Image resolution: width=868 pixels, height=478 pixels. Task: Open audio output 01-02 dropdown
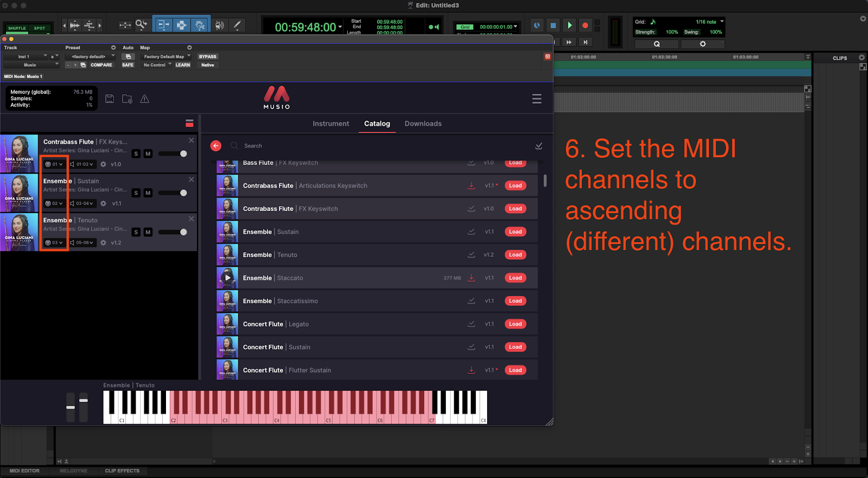coord(82,164)
